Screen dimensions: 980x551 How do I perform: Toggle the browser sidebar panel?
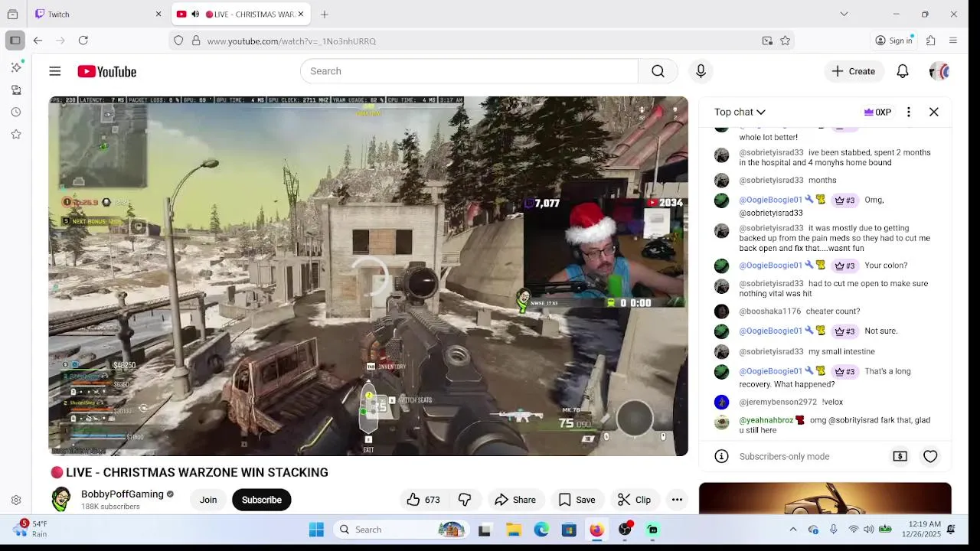15,41
